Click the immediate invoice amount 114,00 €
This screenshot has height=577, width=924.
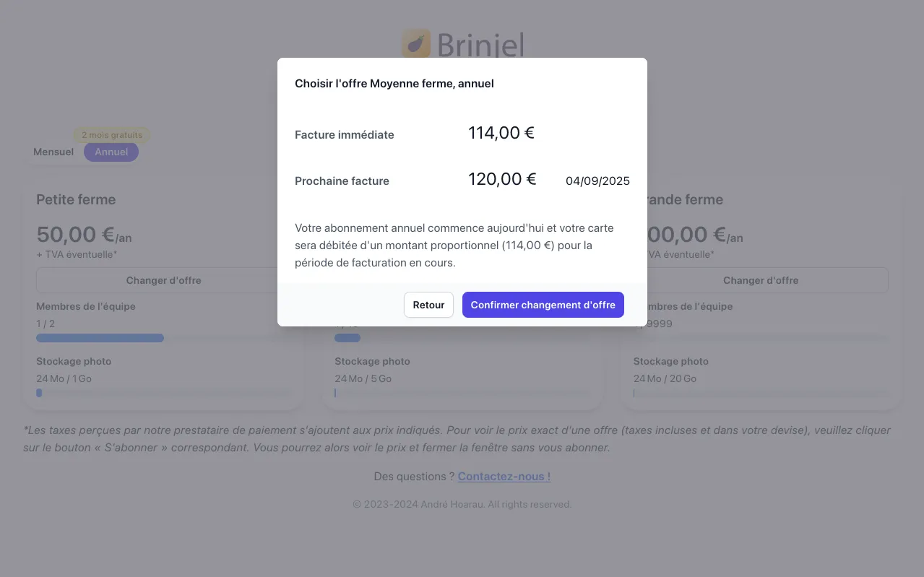click(x=501, y=133)
